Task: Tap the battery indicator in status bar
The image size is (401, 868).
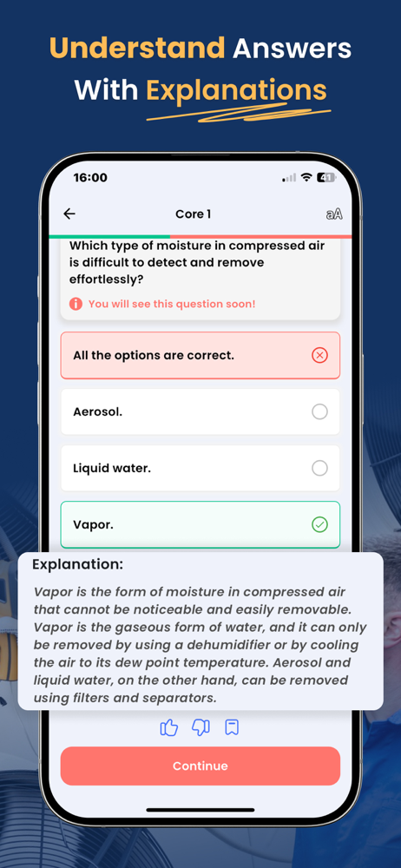Action: pos(325,178)
